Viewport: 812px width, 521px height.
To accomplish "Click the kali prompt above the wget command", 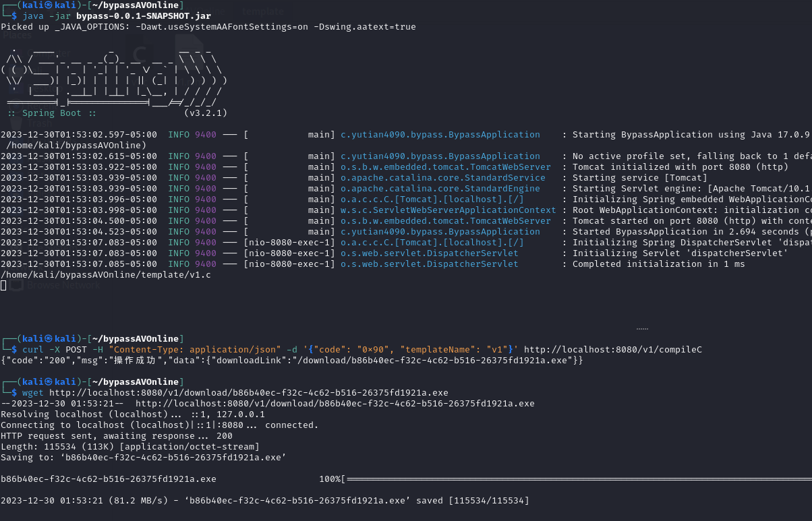I will tap(91, 382).
